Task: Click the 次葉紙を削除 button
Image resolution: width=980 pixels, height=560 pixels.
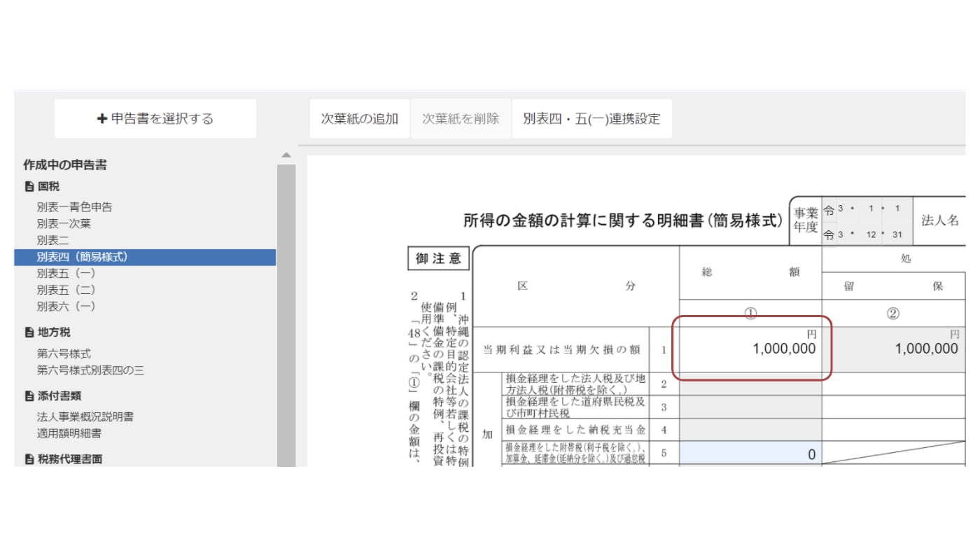Action: [x=461, y=118]
